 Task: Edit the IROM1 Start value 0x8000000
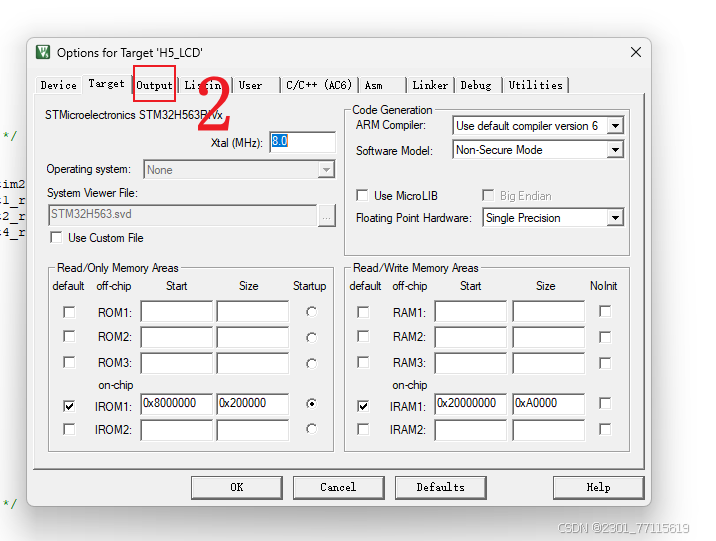176,404
